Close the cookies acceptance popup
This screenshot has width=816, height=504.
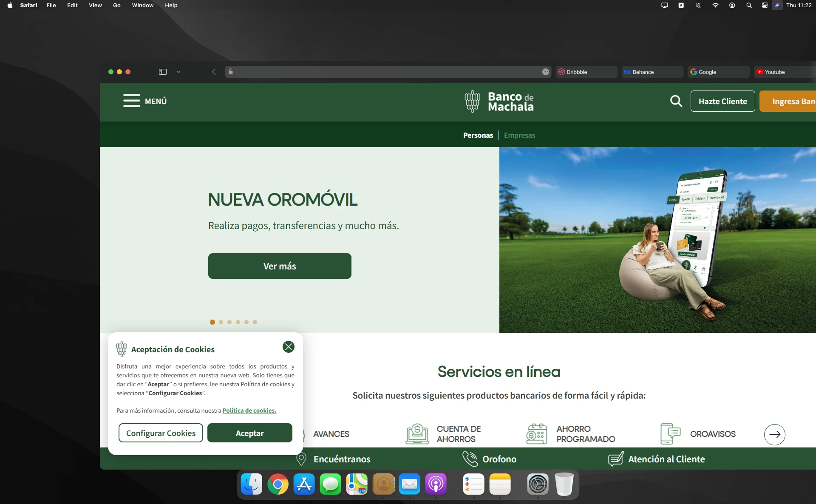pyautogui.click(x=289, y=347)
